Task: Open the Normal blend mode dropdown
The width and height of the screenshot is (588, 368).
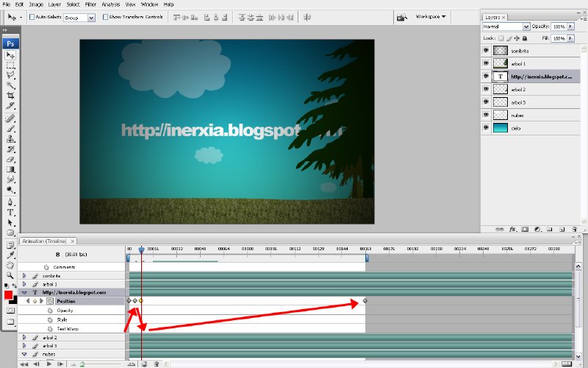Action: [x=526, y=26]
